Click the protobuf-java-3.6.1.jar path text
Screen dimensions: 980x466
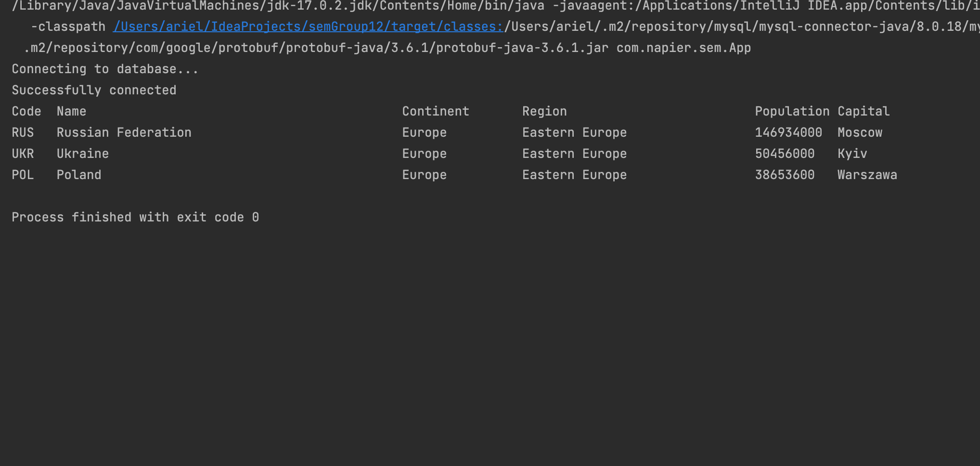point(316,48)
